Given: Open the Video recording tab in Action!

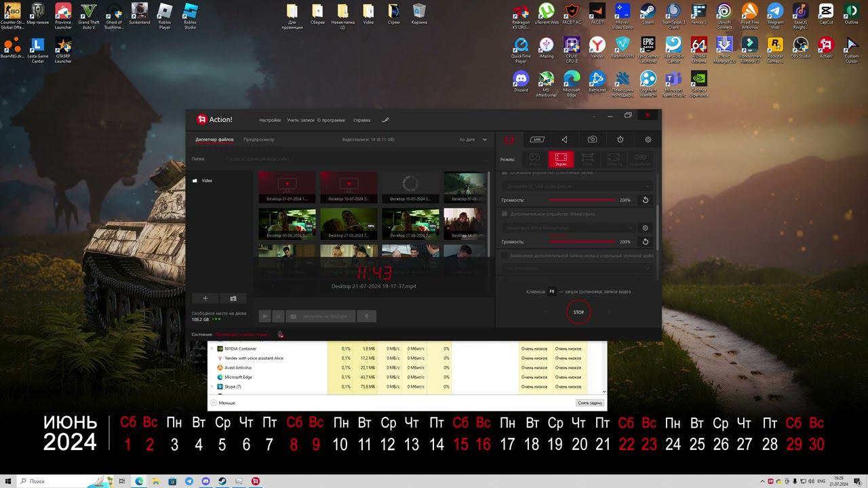Looking at the screenshot, I should (509, 140).
